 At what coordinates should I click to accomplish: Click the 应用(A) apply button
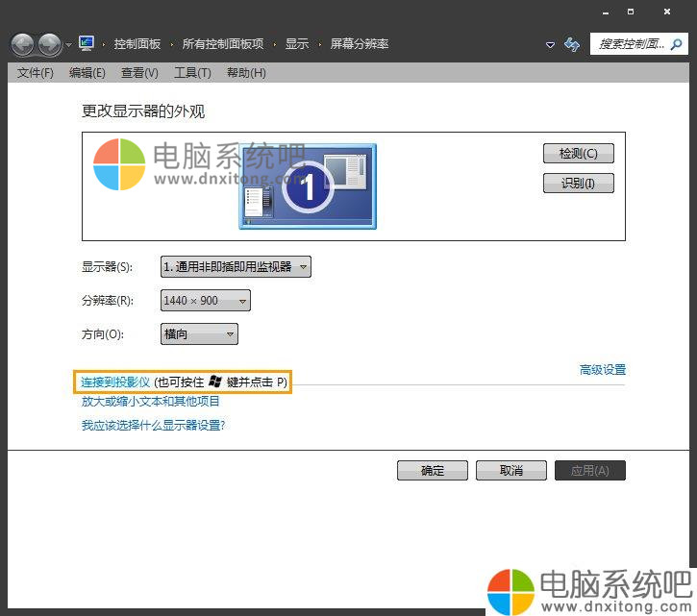pos(590,470)
